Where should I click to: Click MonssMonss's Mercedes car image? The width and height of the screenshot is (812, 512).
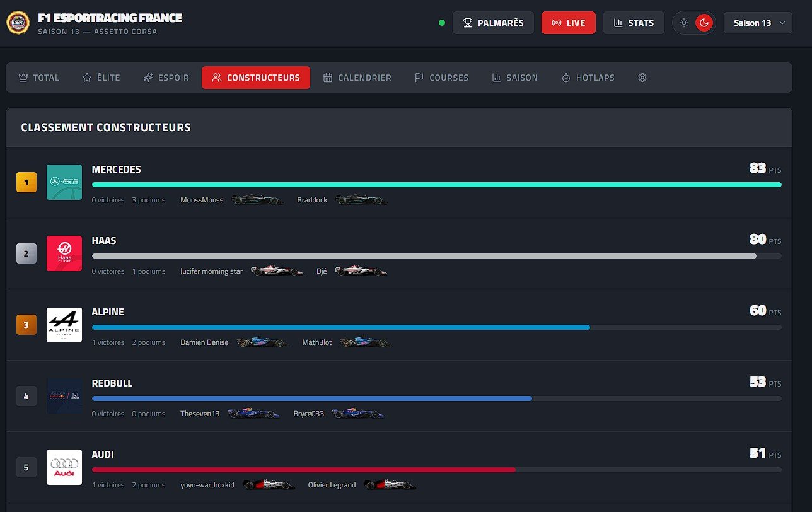point(254,200)
